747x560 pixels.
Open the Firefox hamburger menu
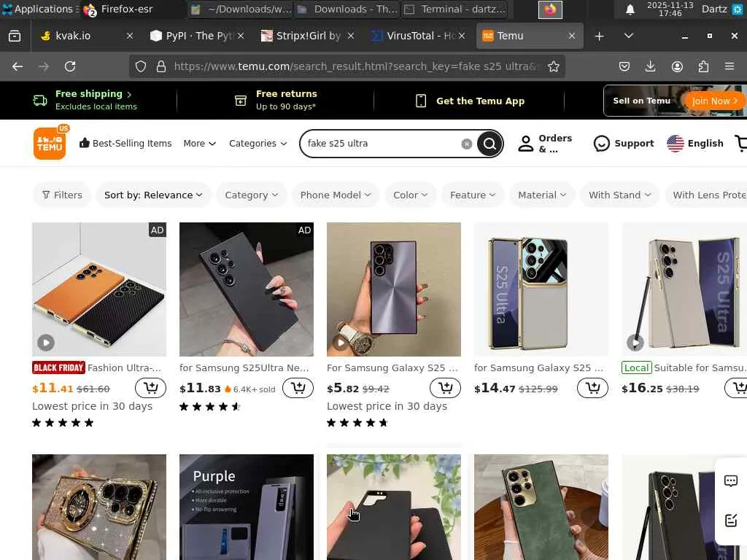tap(729, 66)
